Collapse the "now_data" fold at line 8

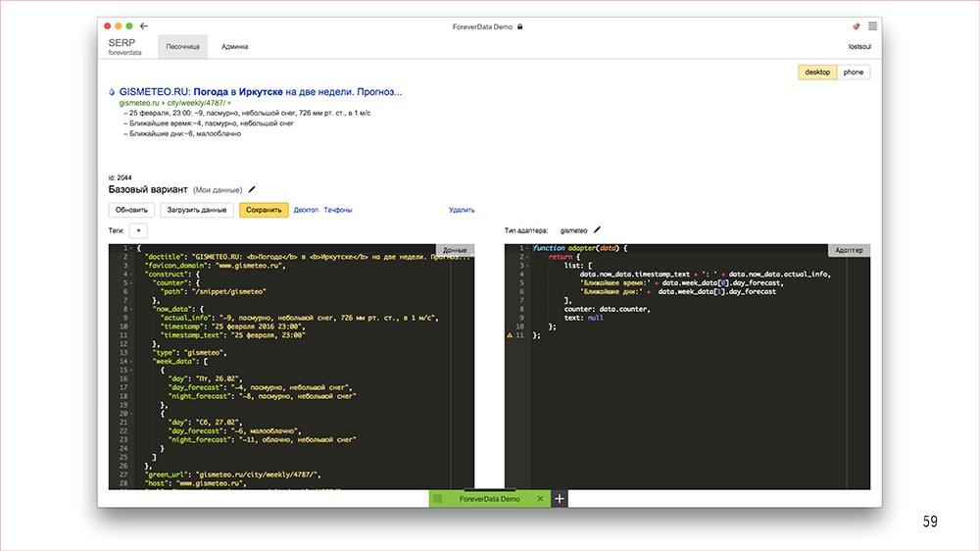click(131, 309)
